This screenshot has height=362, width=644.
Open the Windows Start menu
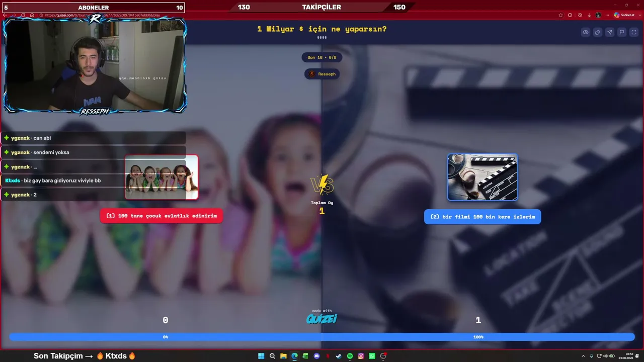click(261, 356)
